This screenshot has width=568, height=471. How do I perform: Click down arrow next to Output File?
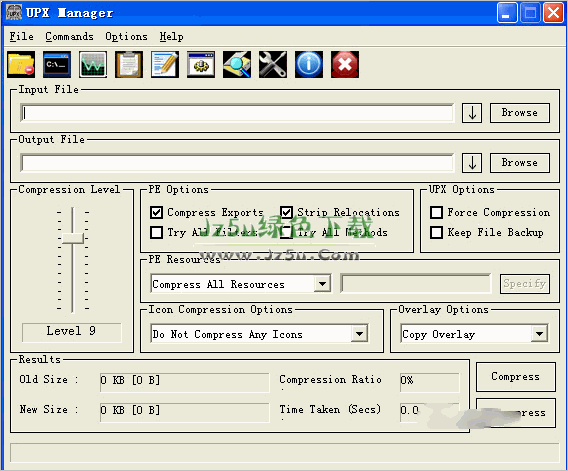coord(472,163)
